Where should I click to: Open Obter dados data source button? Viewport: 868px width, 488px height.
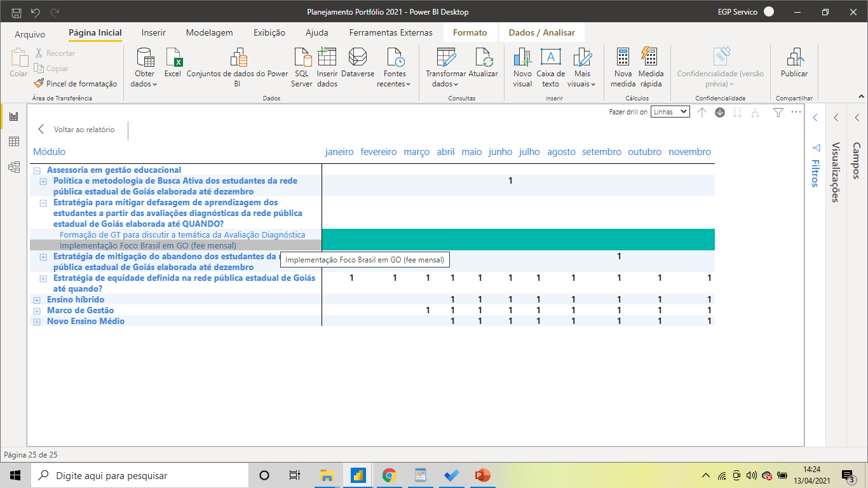pos(145,68)
